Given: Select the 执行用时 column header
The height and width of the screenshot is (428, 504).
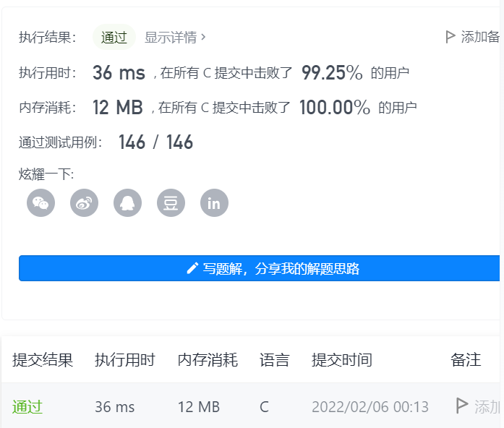Looking at the screenshot, I should pos(125,360).
